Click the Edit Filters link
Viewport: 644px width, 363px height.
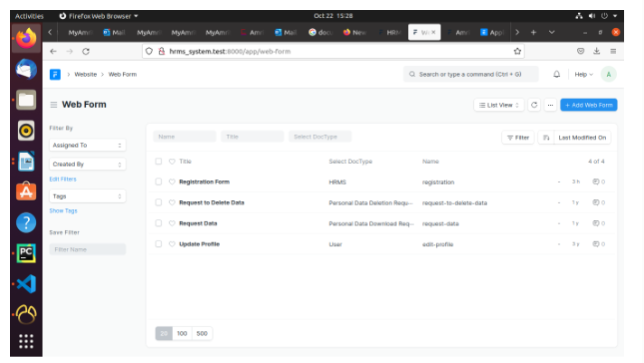[62, 179]
